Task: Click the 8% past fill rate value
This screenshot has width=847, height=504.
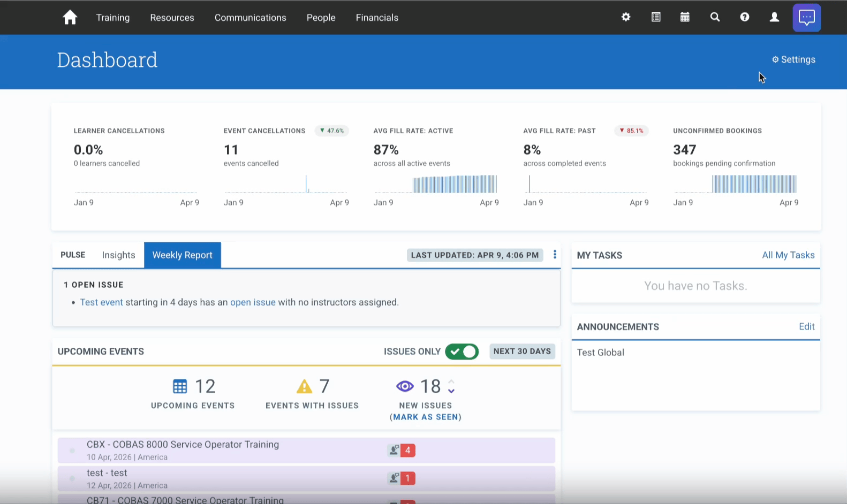Action: click(532, 150)
